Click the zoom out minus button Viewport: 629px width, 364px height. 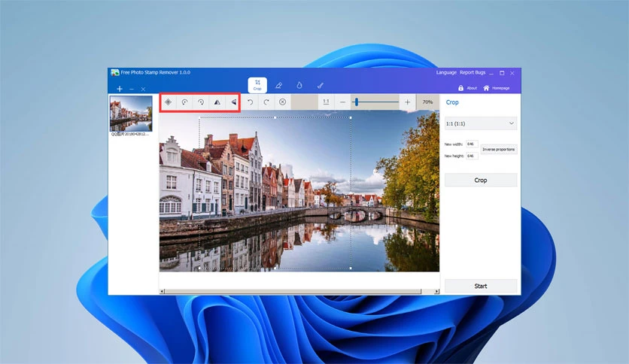tap(342, 102)
